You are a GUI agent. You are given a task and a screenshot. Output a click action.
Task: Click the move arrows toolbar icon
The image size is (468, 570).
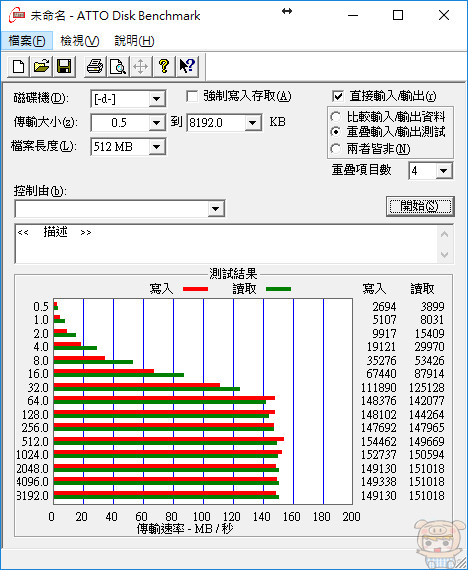[x=141, y=67]
